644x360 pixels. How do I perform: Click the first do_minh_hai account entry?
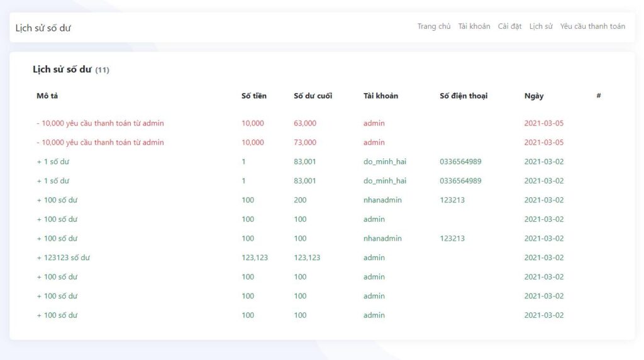pos(385,161)
